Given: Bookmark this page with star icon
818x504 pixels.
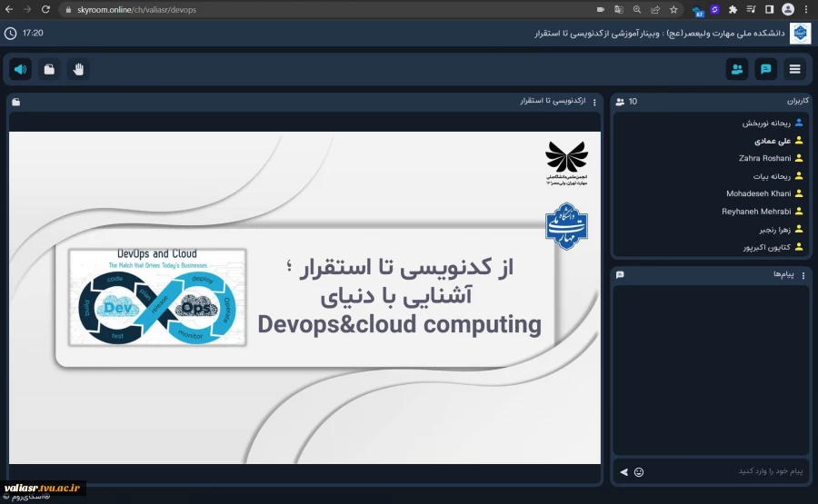Looking at the screenshot, I should tap(673, 9).
